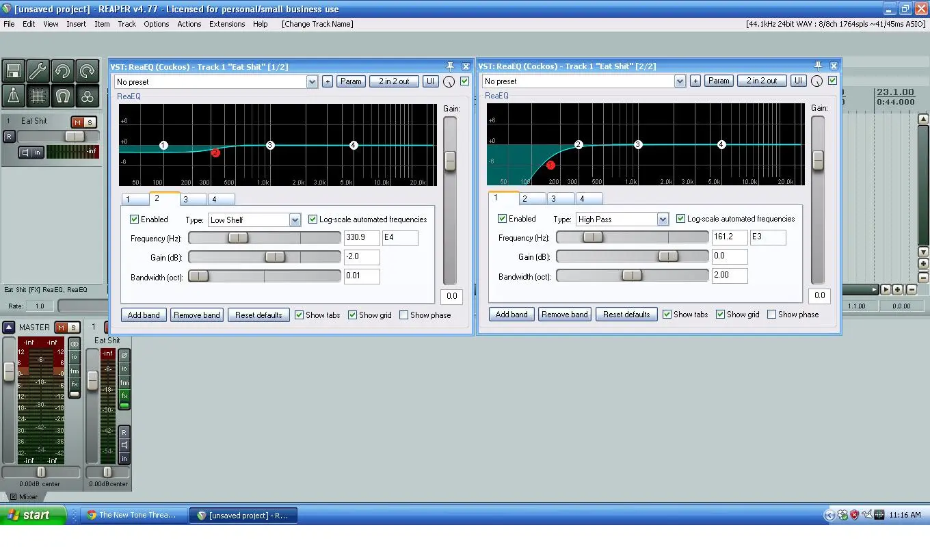Click the record arm R button on track panel
The width and height of the screenshot is (930, 560).
click(x=10, y=137)
